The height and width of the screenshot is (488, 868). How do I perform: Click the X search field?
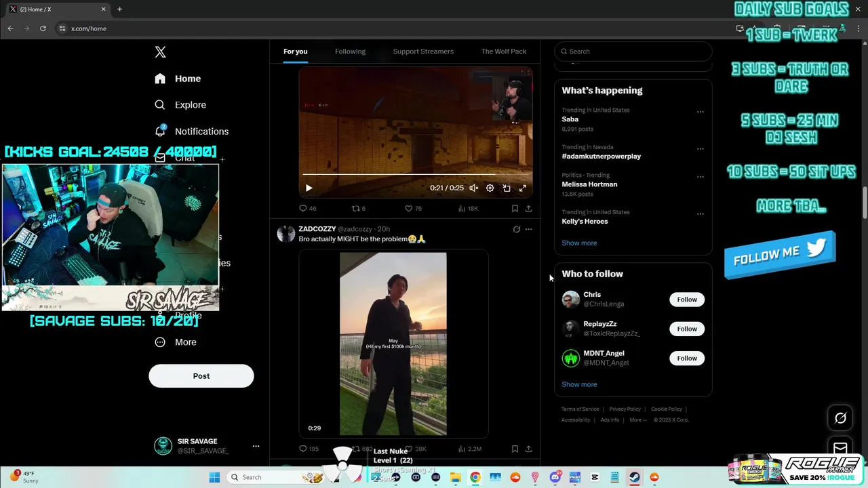pyautogui.click(x=633, y=52)
